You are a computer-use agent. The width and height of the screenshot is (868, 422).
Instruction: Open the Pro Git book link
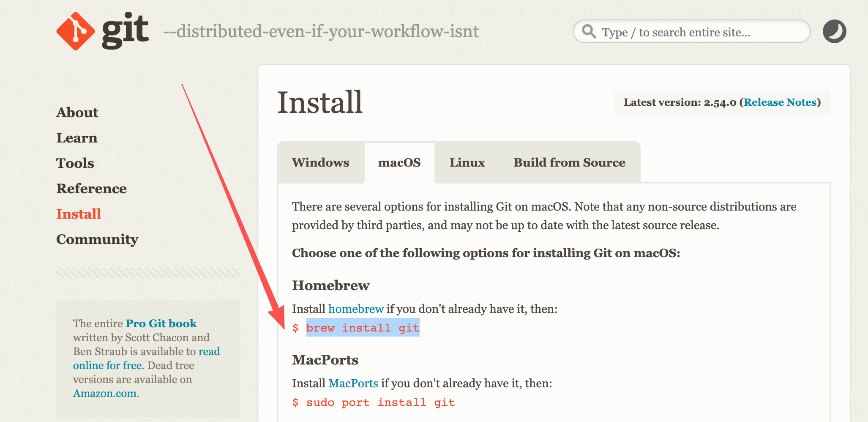pos(161,323)
